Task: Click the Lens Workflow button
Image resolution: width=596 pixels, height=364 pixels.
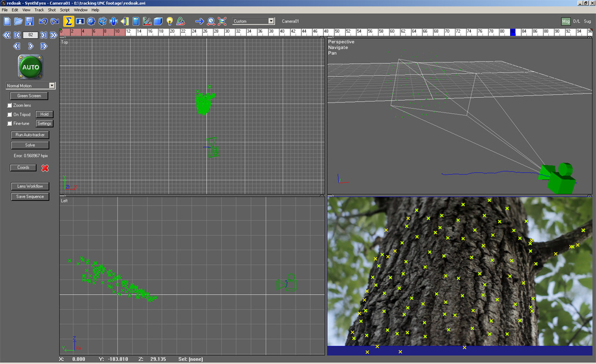Action: [x=30, y=186]
